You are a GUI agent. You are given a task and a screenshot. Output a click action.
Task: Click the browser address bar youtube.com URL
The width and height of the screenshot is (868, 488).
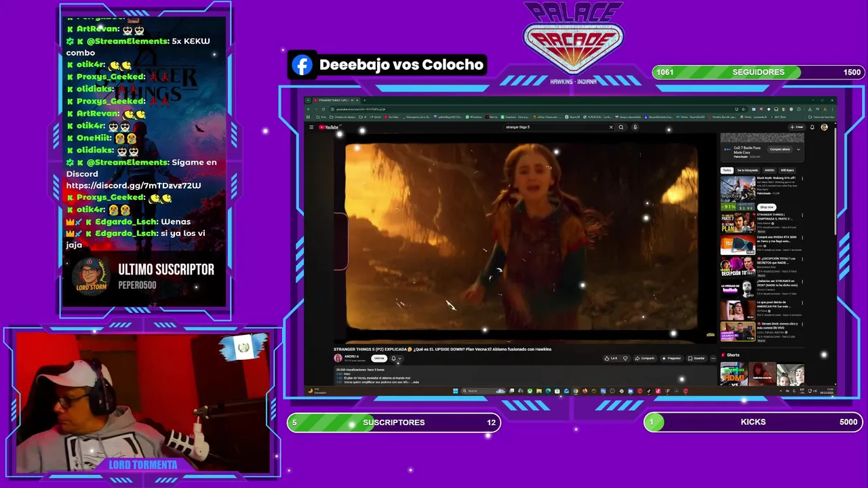tap(361, 109)
